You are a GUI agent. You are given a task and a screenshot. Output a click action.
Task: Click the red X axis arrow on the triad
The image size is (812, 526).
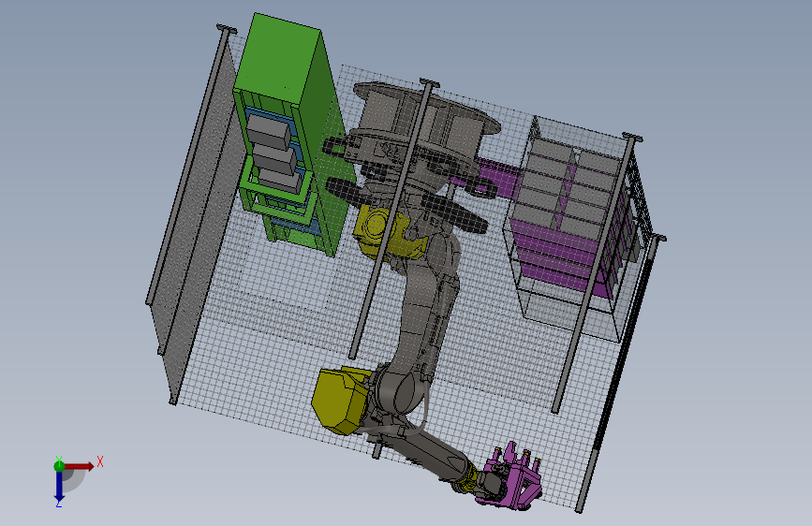[x=79, y=466]
